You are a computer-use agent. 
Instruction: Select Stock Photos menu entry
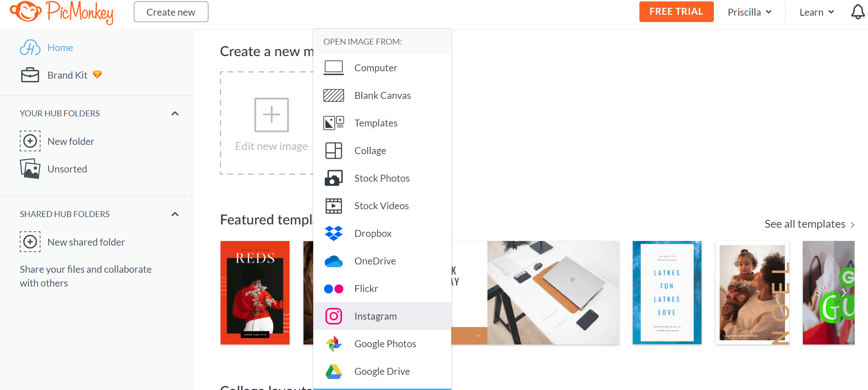[382, 178]
